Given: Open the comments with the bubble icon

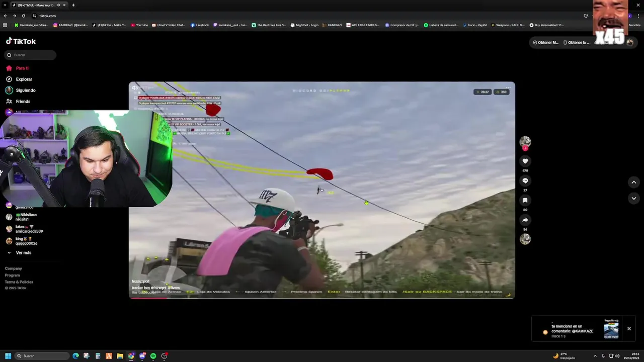Looking at the screenshot, I should pos(525,180).
